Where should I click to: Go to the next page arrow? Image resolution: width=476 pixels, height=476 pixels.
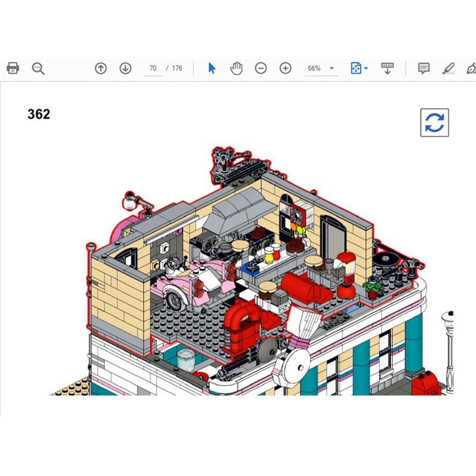pos(125,68)
